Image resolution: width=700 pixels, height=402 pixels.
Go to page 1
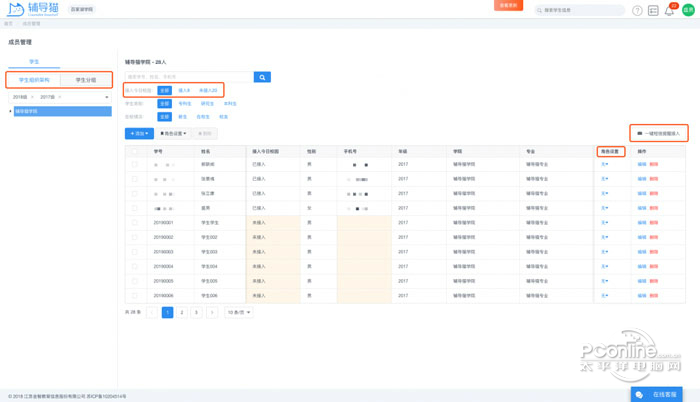pos(167,312)
